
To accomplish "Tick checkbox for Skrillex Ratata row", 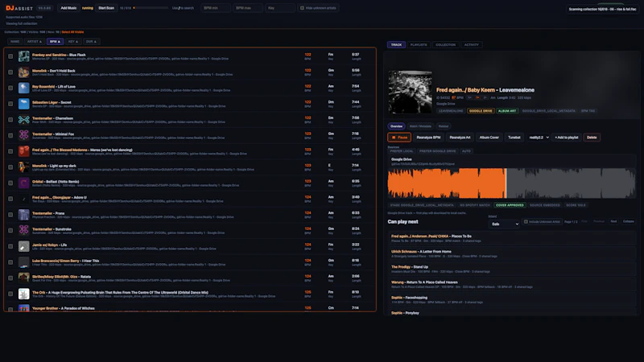I will click(x=10, y=278).
